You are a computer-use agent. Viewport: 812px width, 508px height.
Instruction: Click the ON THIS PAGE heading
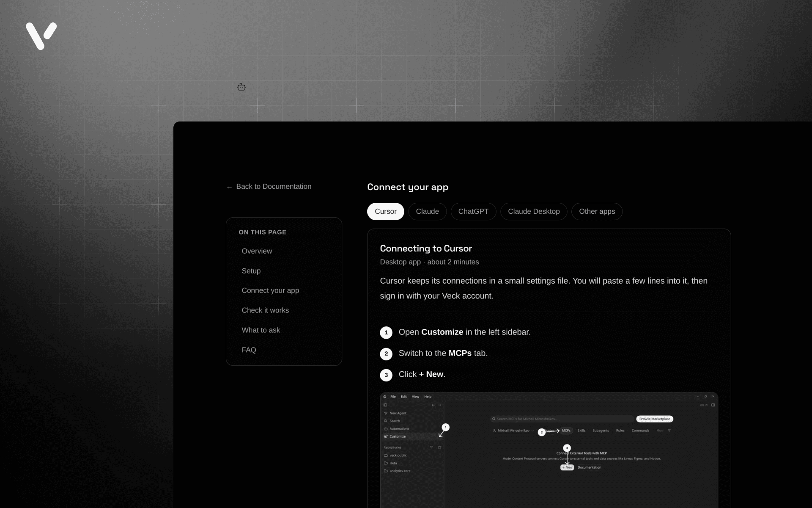[262, 232]
